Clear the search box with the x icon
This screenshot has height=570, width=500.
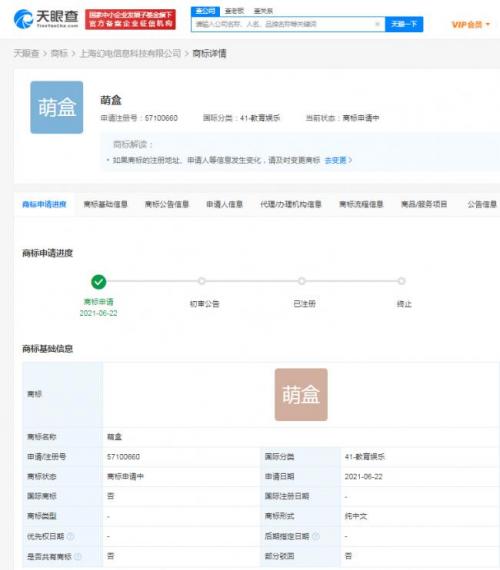point(377,24)
